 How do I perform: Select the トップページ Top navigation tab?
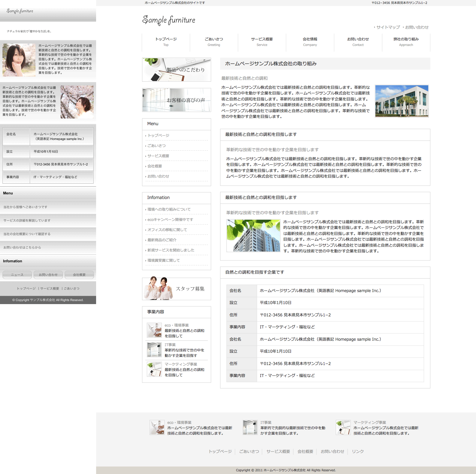point(166,42)
